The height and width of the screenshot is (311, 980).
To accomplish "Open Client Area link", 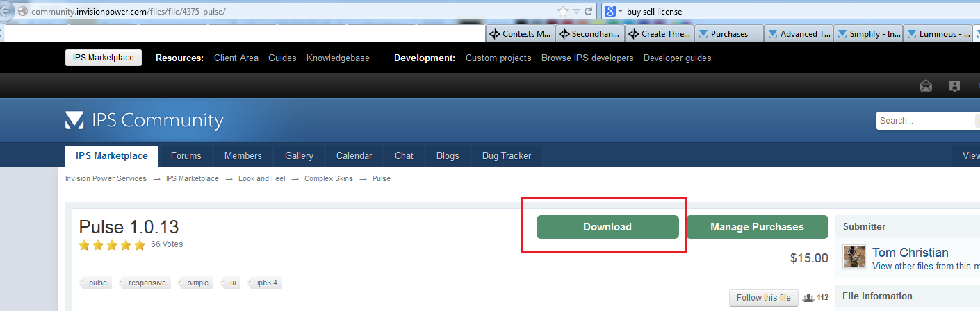I will click(236, 58).
